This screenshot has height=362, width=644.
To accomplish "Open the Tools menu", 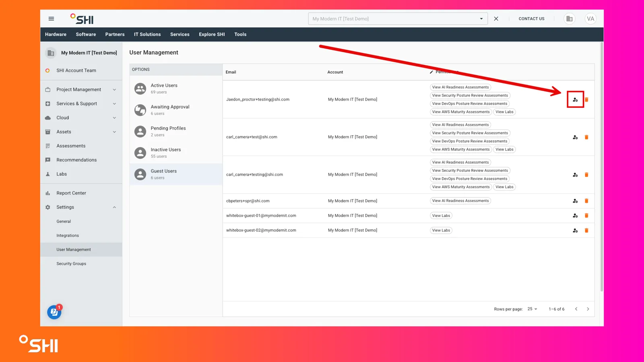I will (240, 35).
